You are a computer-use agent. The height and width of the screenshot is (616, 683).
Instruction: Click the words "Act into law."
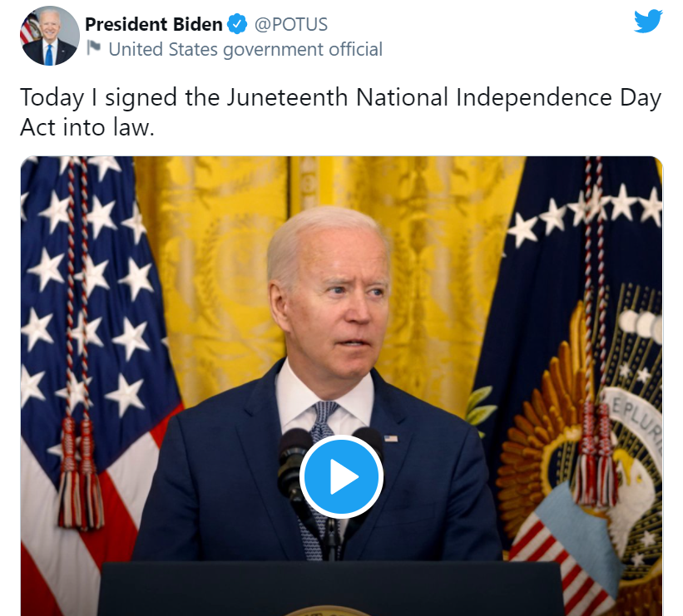[x=87, y=127]
